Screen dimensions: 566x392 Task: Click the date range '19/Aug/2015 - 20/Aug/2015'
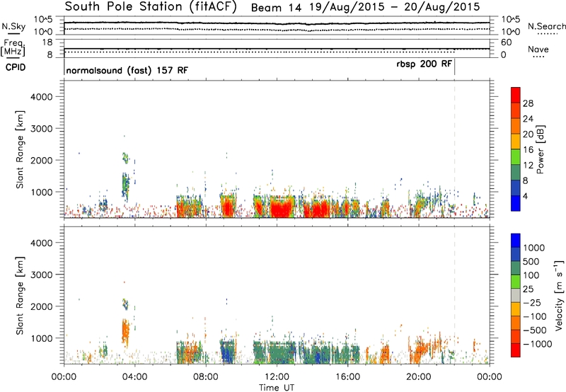[395, 7]
